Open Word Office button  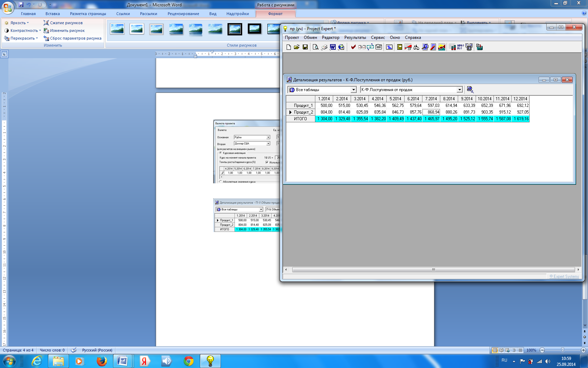8,8
